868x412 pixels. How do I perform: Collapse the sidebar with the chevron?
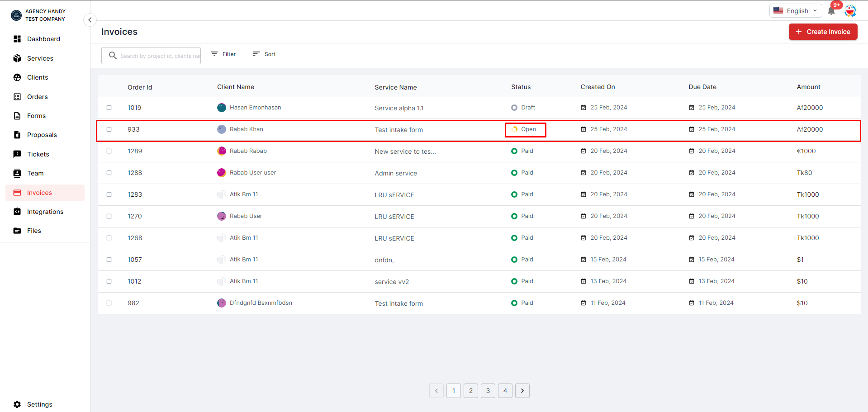click(x=90, y=20)
